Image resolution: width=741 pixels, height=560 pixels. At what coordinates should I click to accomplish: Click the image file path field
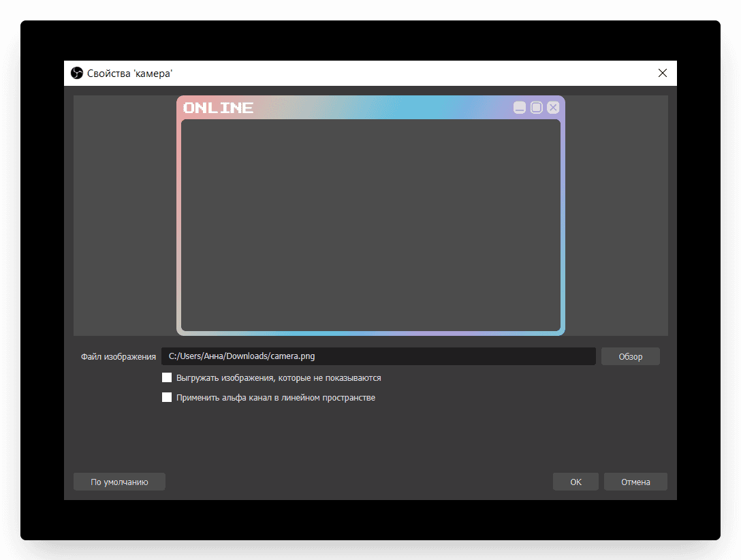coord(378,356)
